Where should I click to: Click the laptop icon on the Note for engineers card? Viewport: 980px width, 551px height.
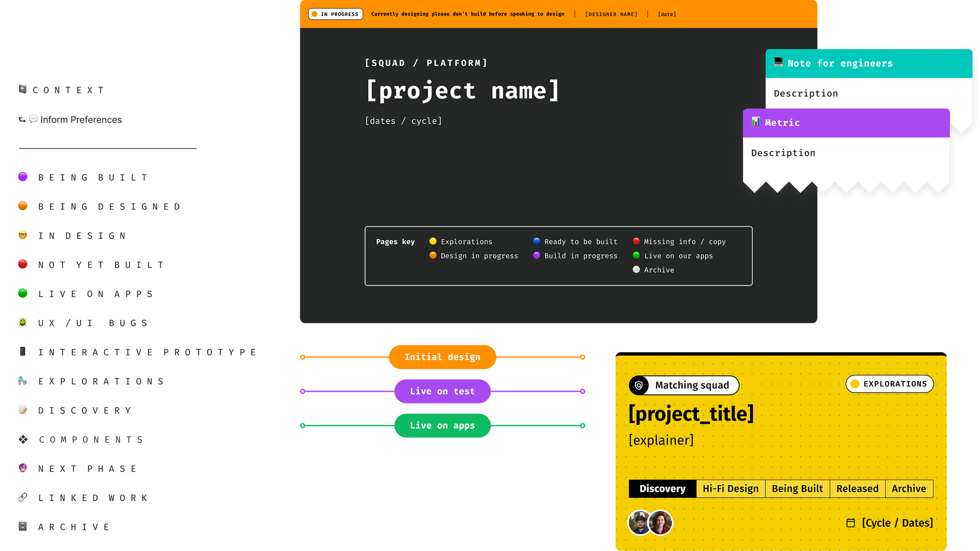778,62
